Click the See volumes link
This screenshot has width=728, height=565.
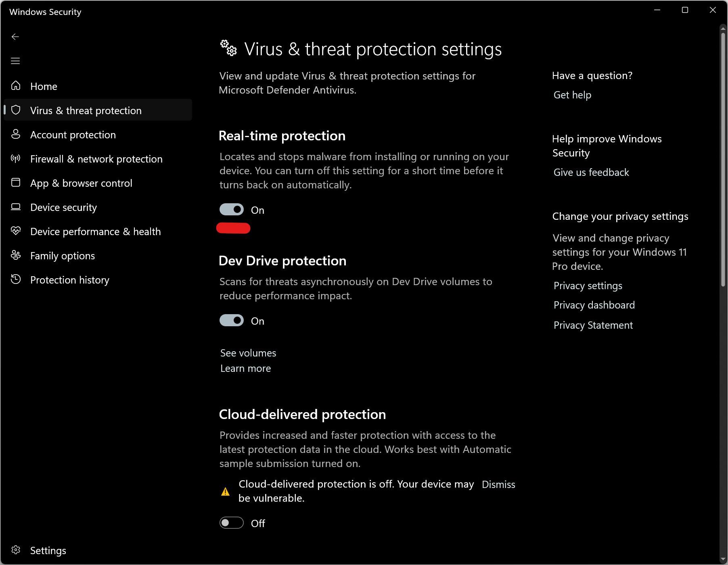[248, 353]
